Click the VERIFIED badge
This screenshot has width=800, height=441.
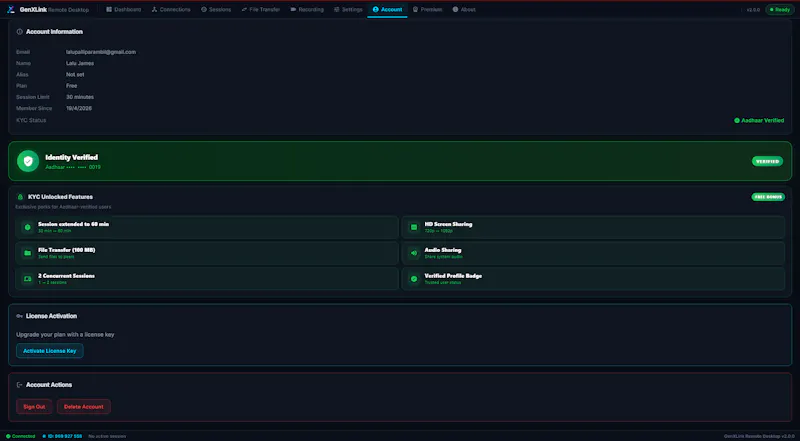coord(767,161)
